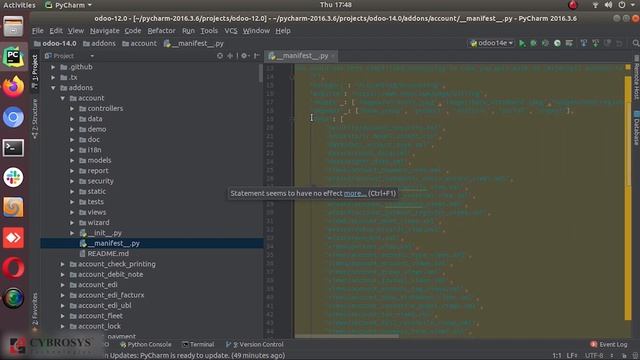
Task: Launch Opera from the dock
Action: point(13,268)
